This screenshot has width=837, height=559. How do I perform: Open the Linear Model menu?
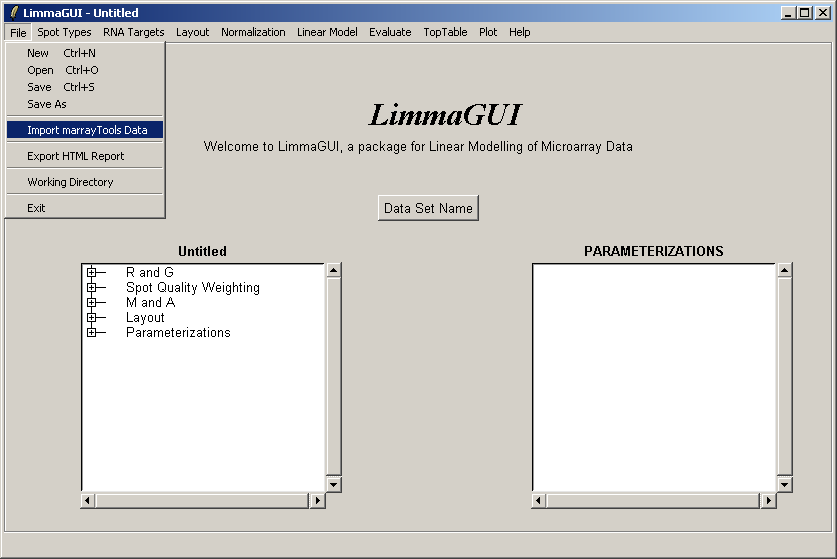tap(327, 32)
